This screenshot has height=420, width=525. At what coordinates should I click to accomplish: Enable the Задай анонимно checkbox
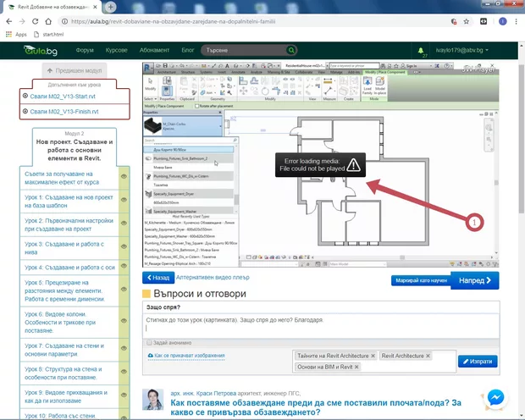(149, 342)
